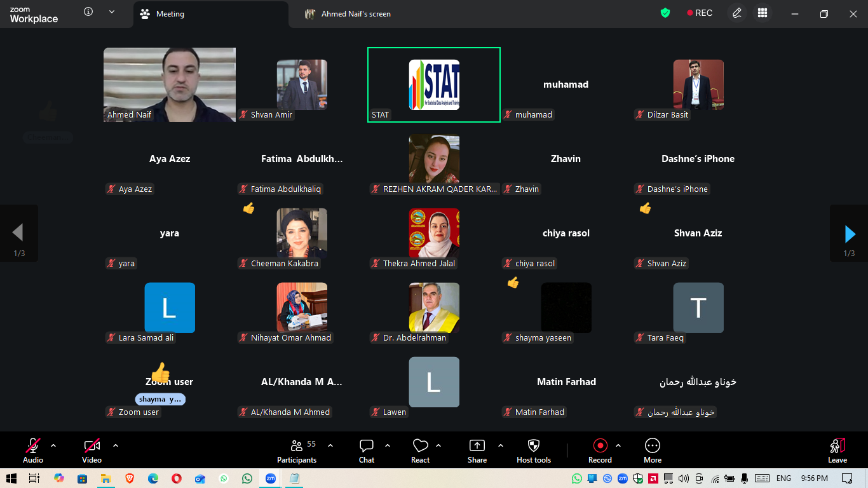Expand the Audio options arrow
This screenshot has width=868, height=488.
(x=53, y=445)
